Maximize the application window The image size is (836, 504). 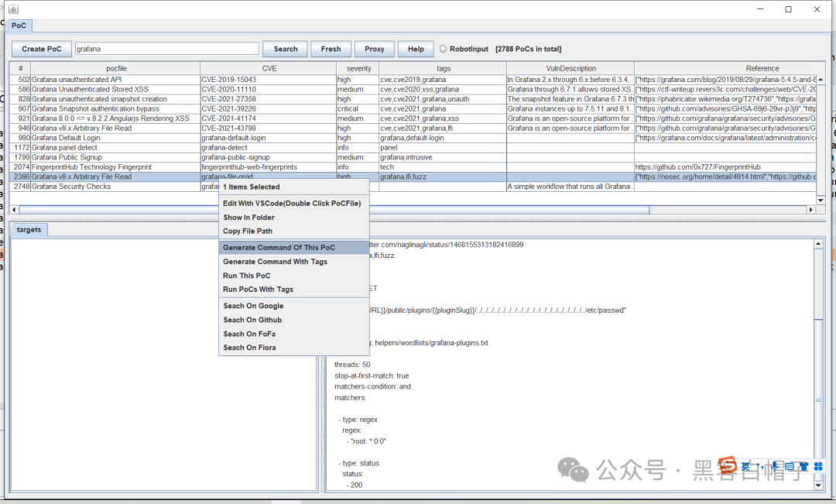788,9
